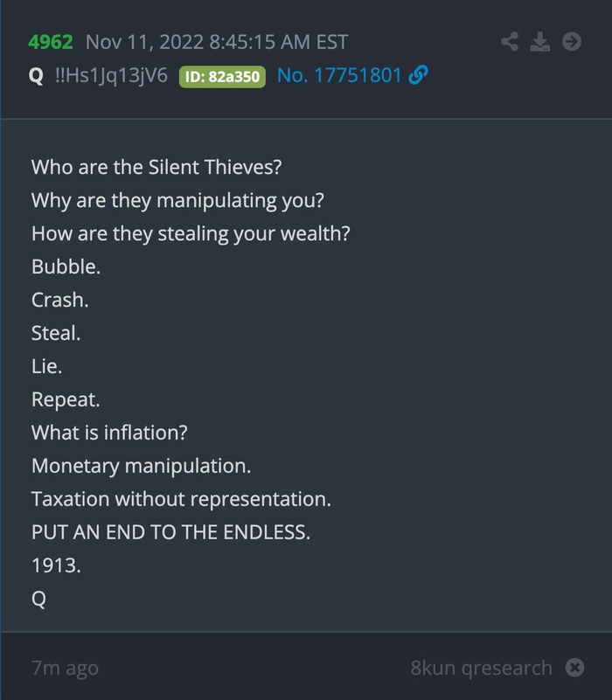Select the 8kun qresearch source label

481,669
